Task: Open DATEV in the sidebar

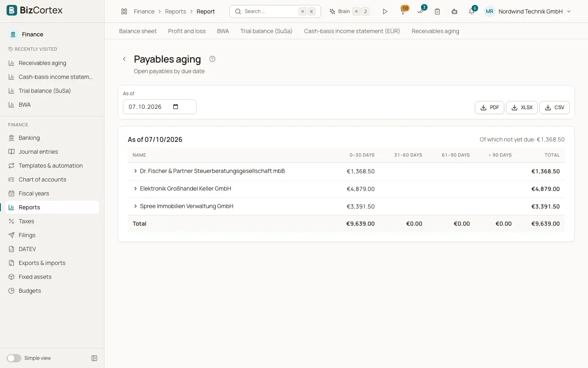Action: (52, 249)
